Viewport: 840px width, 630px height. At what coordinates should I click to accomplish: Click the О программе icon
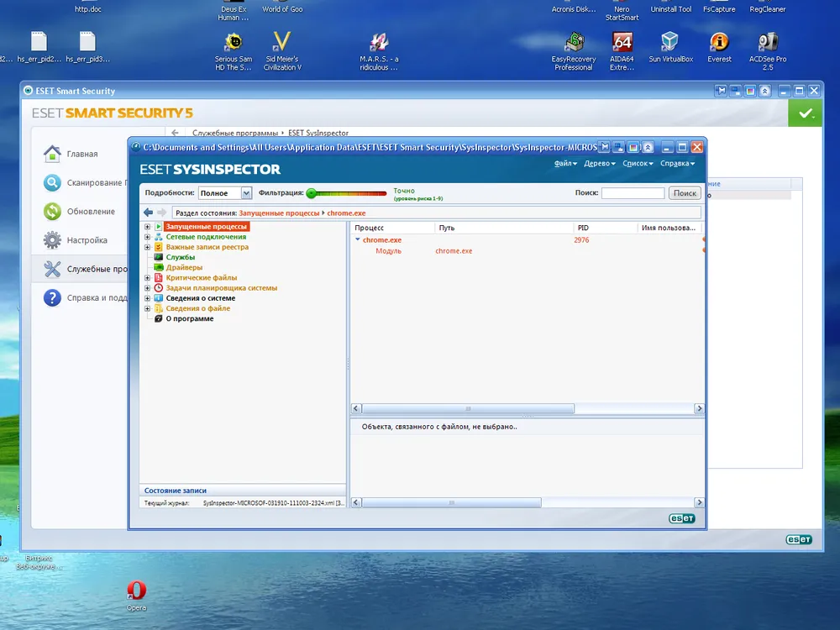pos(158,319)
